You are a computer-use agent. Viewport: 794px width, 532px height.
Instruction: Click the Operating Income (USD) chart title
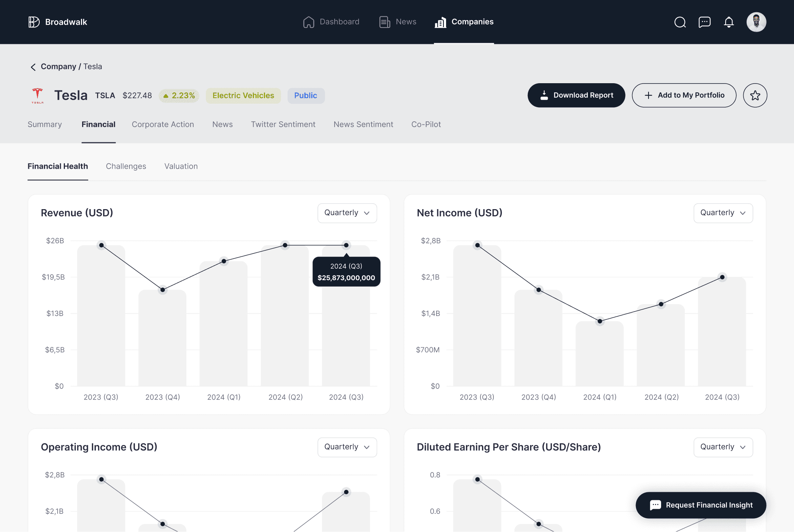point(99,447)
